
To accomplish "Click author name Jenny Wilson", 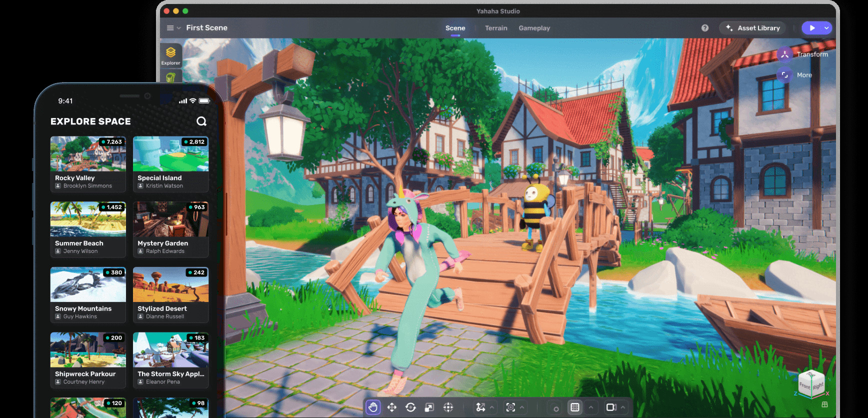I will tap(80, 251).
